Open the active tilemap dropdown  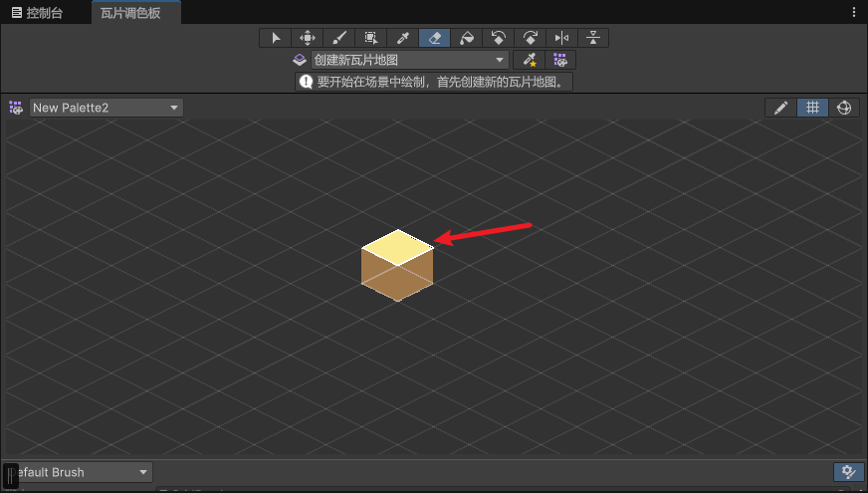(410, 60)
